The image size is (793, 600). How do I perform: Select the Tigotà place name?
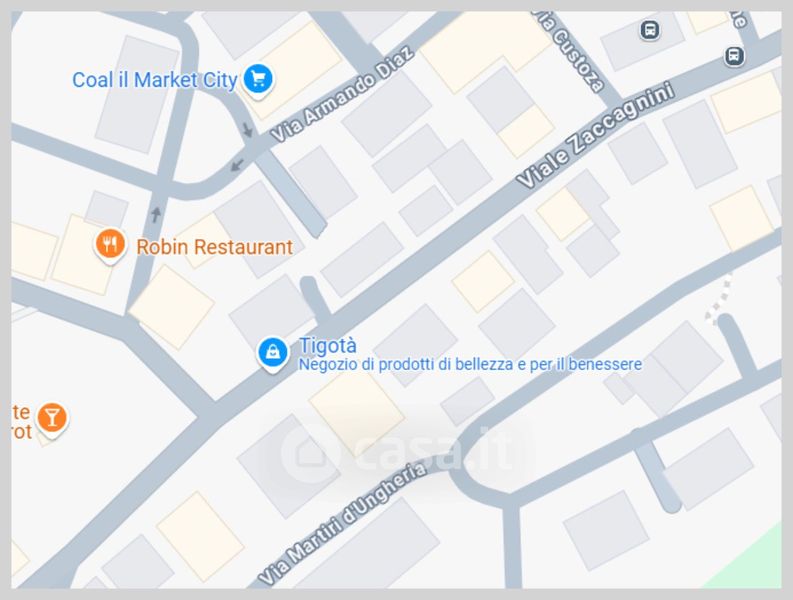click(x=328, y=346)
